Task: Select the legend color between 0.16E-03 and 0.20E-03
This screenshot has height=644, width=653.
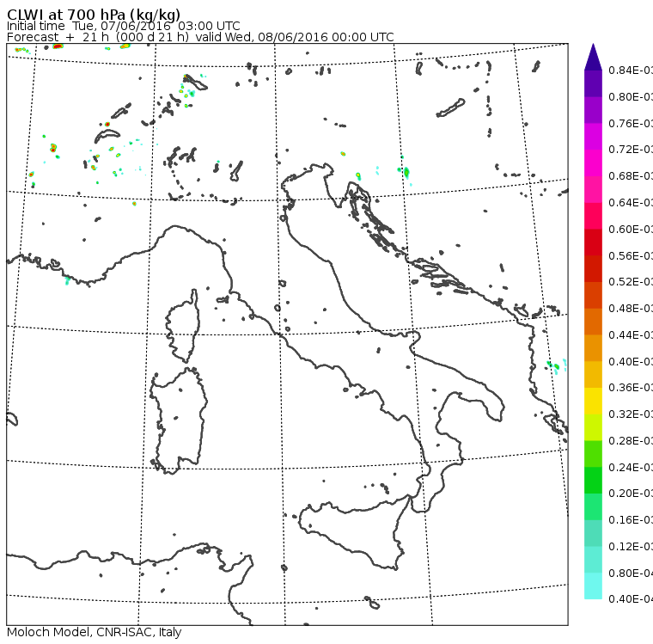Action: 593,507
